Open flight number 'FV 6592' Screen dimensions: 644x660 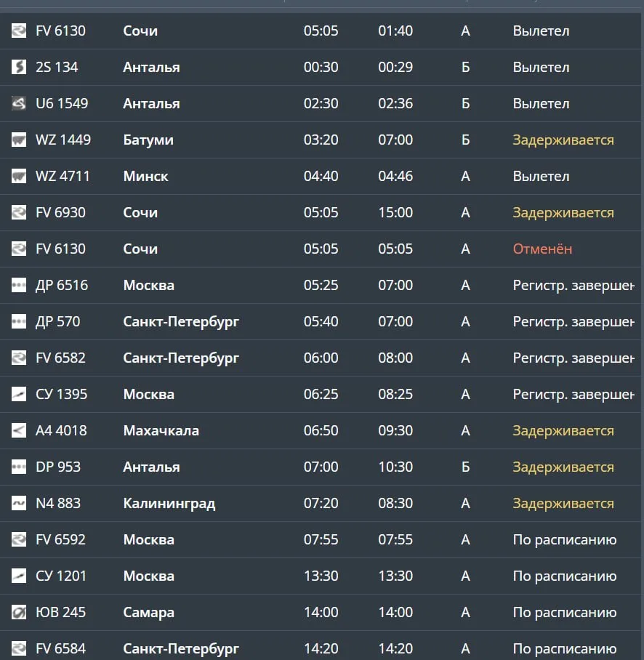[x=60, y=539]
